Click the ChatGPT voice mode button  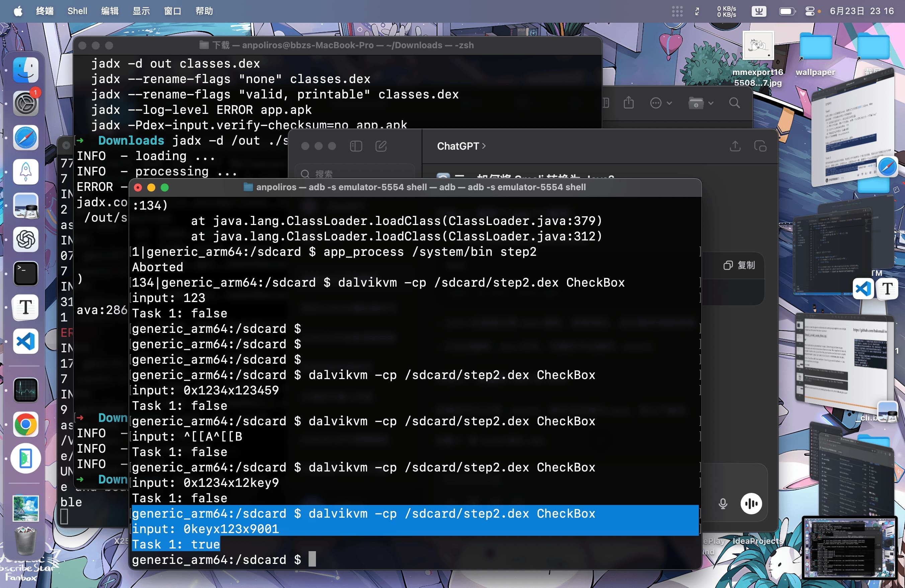[x=751, y=504]
